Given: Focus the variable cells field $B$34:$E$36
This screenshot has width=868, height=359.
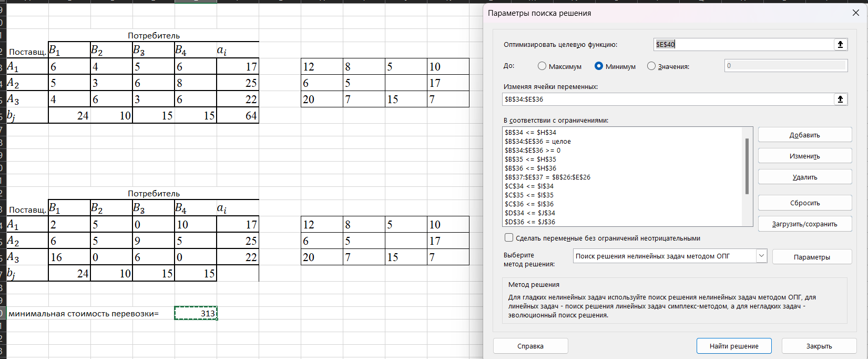Looking at the screenshot, I should (x=668, y=99).
